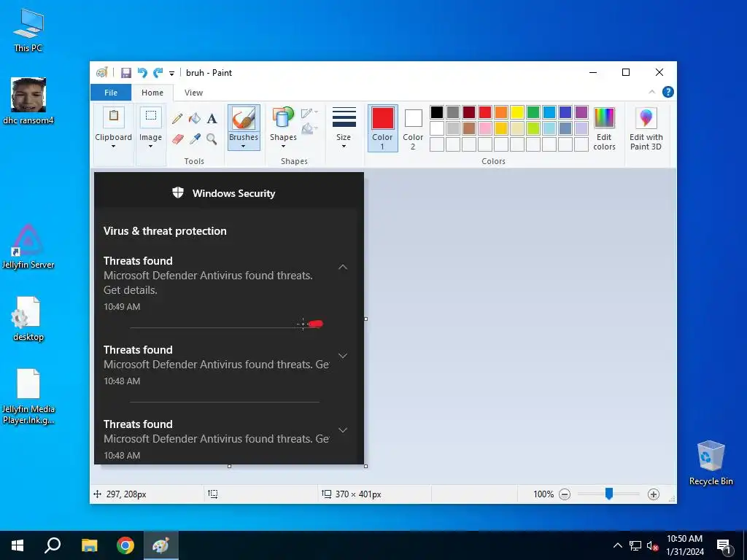
Task: Select Jellyfin Media Player.lnk desktop file
Action: 28,397
